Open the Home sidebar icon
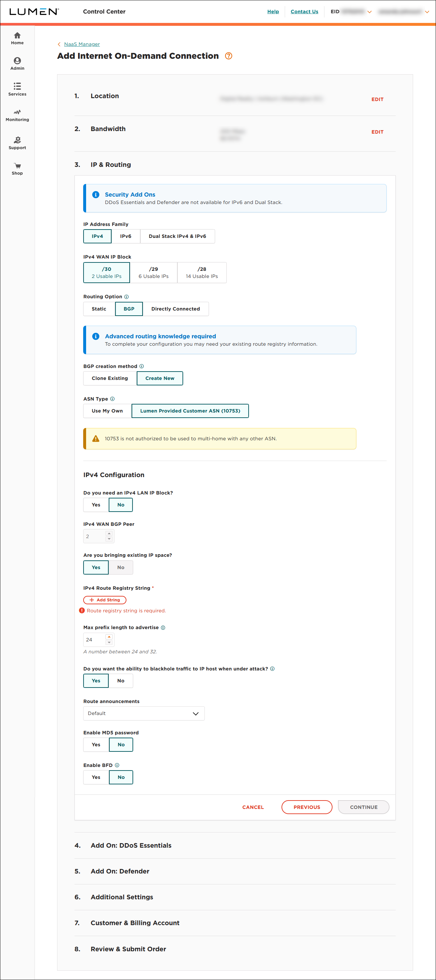This screenshot has height=980, width=436. pyautogui.click(x=17, y=36)
